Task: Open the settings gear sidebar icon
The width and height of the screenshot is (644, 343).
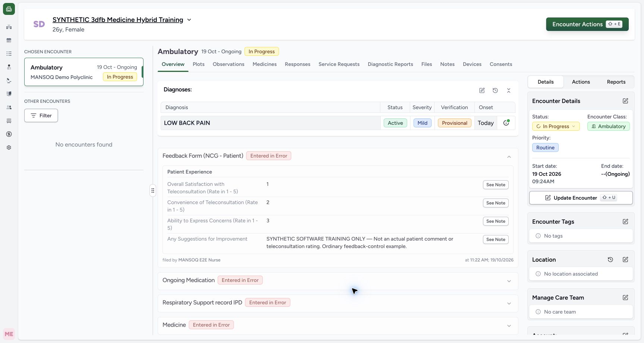Action: (9, 147)
